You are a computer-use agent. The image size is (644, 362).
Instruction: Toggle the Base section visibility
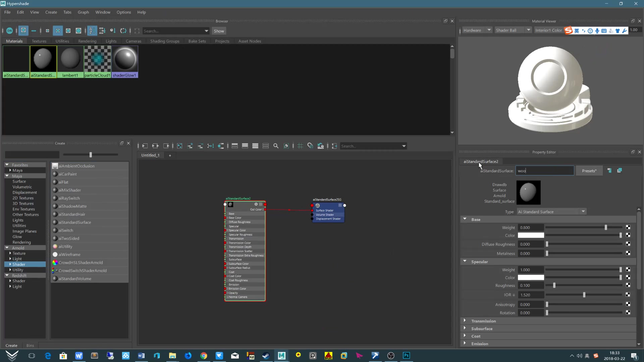click(465, 219)
